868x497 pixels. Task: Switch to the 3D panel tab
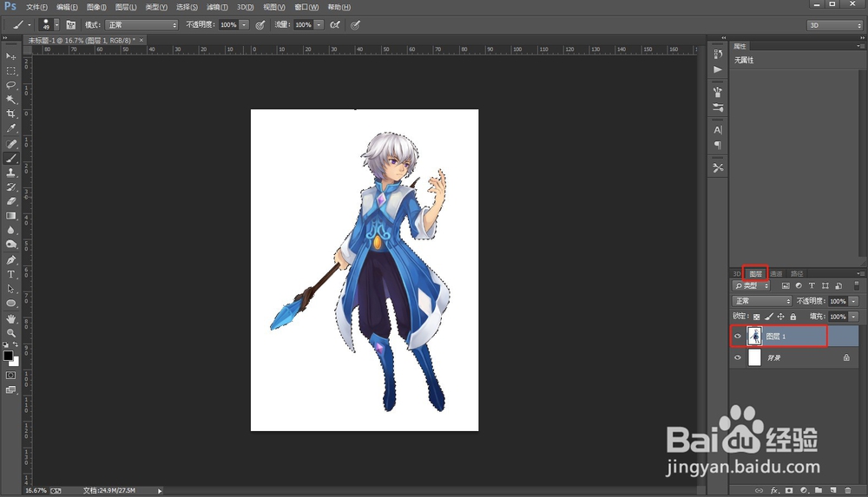pyautogui.click(x=737, y=273)
